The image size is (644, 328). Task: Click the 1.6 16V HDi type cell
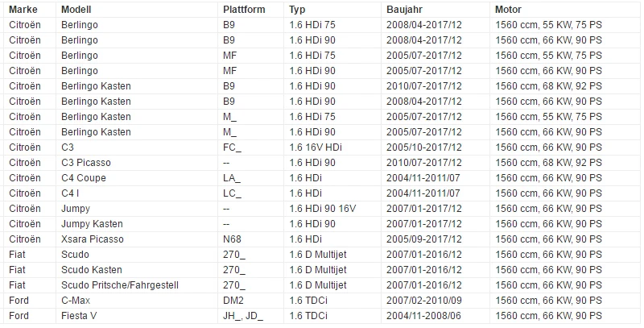tap(332, 147)
